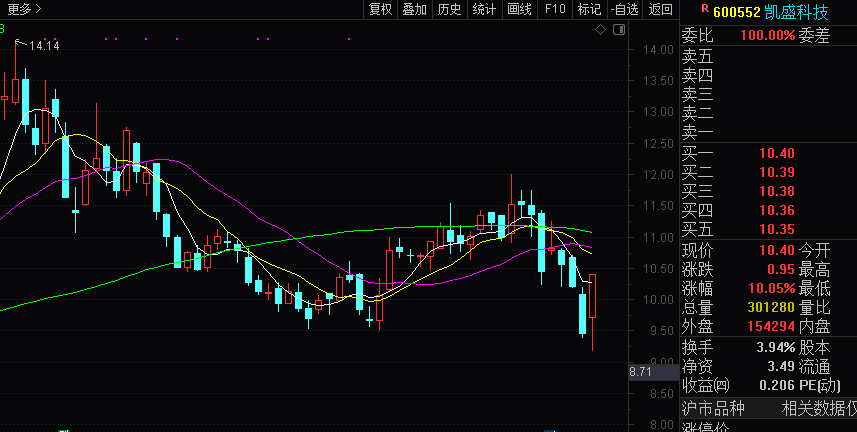The height and width of the screenshot is (432, 857).
Task: Toggle the side panel layout icon
Action: (x=618, y=30)
